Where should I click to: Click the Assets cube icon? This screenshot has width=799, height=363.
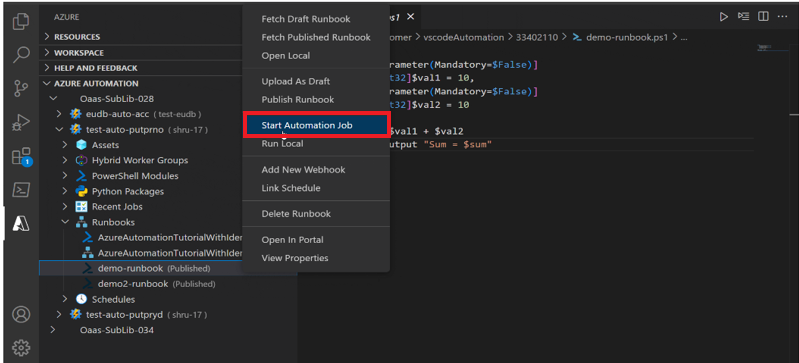[82, 145]
